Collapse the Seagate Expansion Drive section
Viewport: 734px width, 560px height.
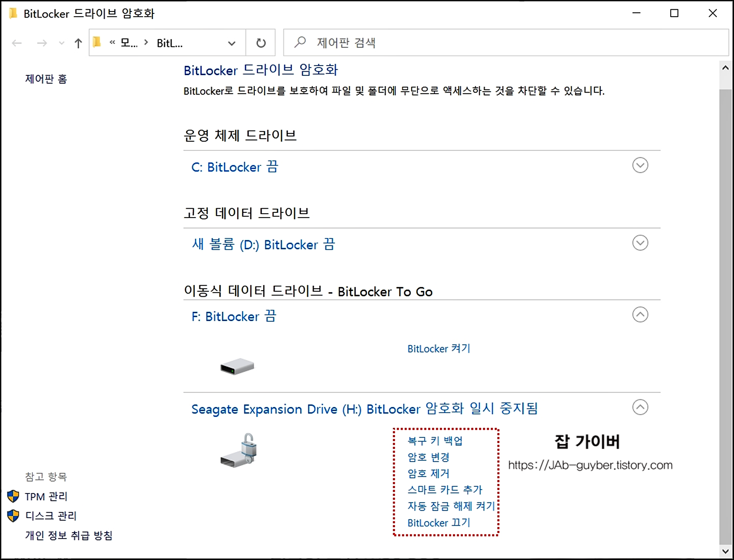tap(640, 407)
